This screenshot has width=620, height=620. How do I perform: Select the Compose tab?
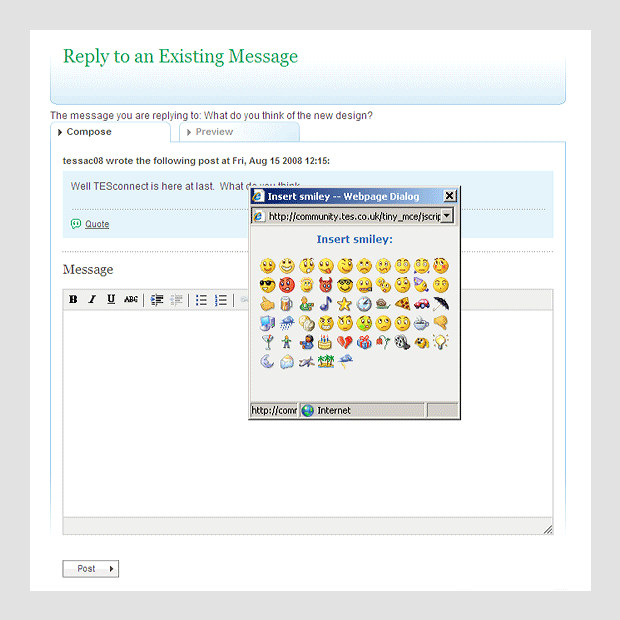click(89, 132)
